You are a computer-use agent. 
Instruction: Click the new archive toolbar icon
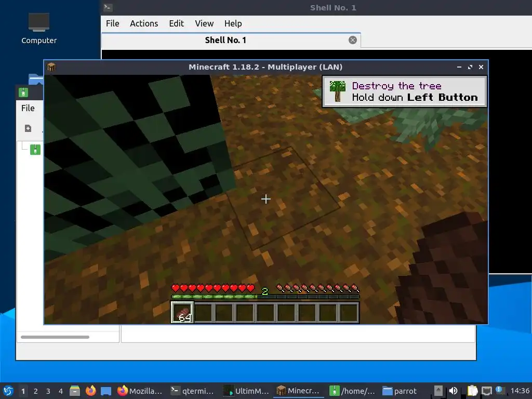pyautogui.click(x=28, y=128)
